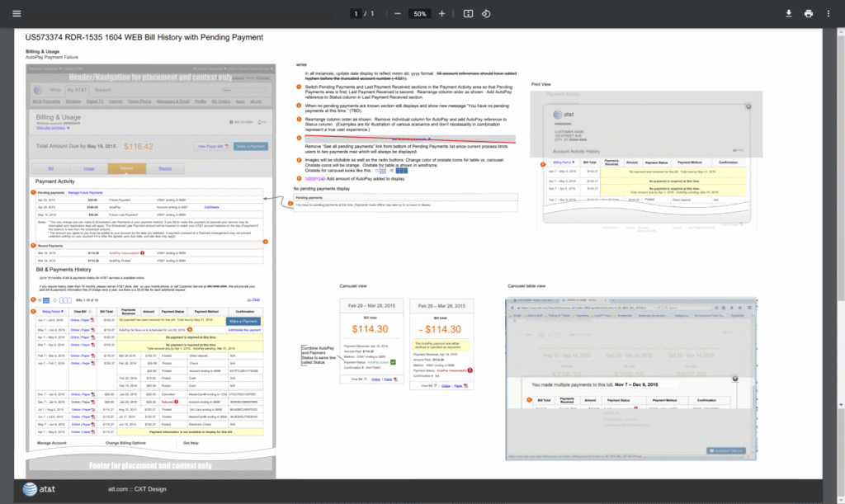Image resolution: width=845 pixels, height=504 pixels.
Task: Click the 'NOTES' heading
Action: click(x=301, y=64)
